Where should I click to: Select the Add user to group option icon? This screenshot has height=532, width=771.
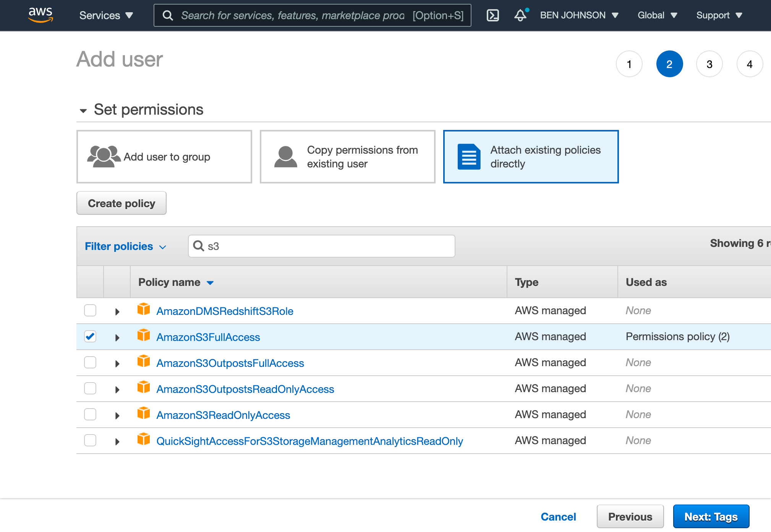click(x=103, y=156)
